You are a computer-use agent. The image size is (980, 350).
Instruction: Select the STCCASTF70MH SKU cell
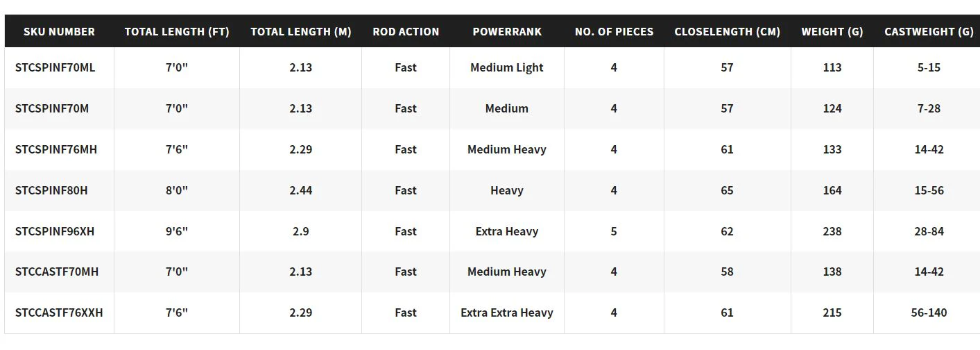(57, 272)
